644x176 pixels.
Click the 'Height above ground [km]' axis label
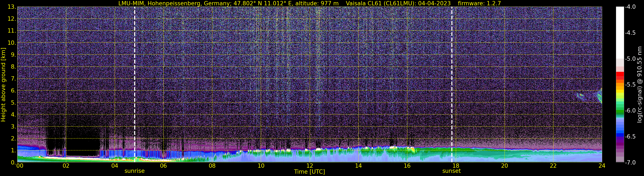(x=3, y=85)
